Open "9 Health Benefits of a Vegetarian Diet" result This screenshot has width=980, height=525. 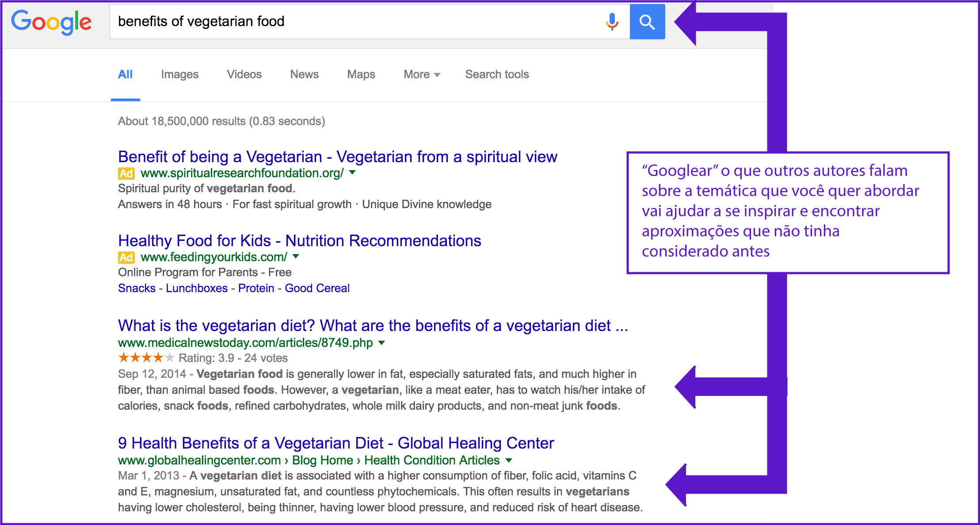336,443
